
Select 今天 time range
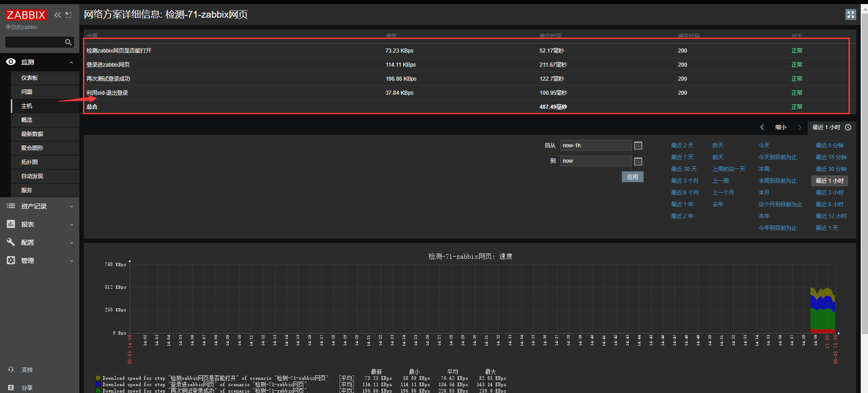[x=764, y=146]
